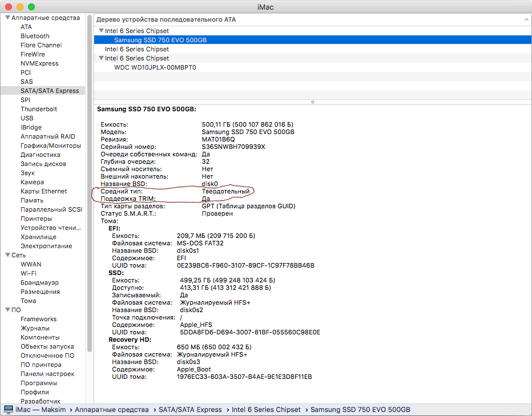Click the iMac computer icon in path bar
The height and width of the screenshot is (416, 532).
(9, 409)
